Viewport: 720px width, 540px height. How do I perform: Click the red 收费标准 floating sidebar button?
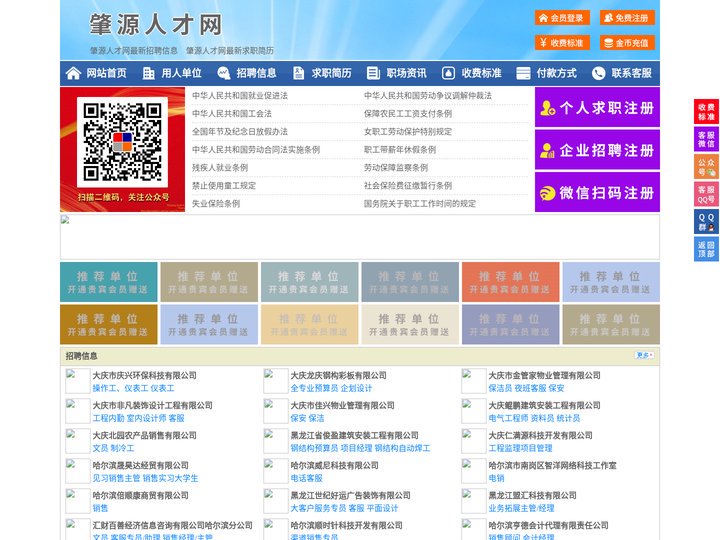point(706,112)
